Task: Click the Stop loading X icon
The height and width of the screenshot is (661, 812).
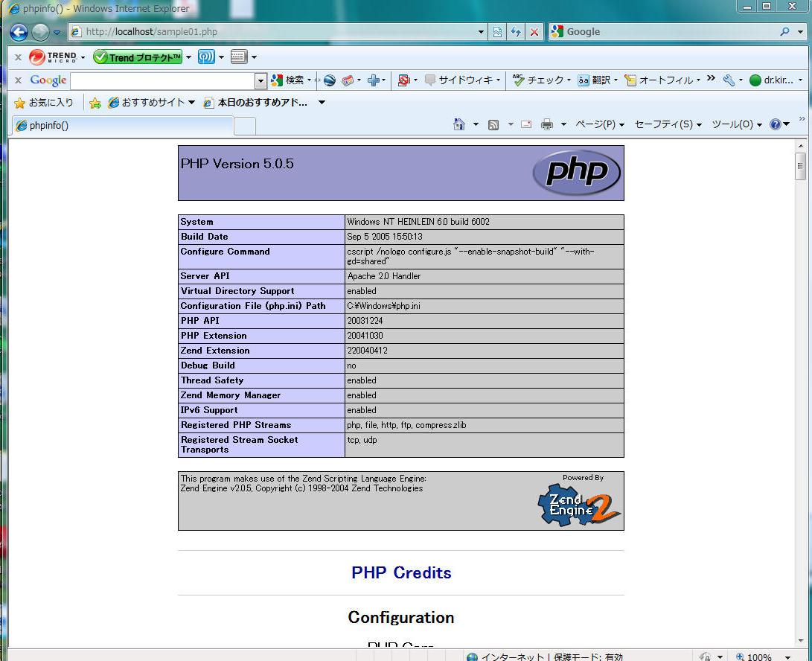Action: tap(534, 32)
